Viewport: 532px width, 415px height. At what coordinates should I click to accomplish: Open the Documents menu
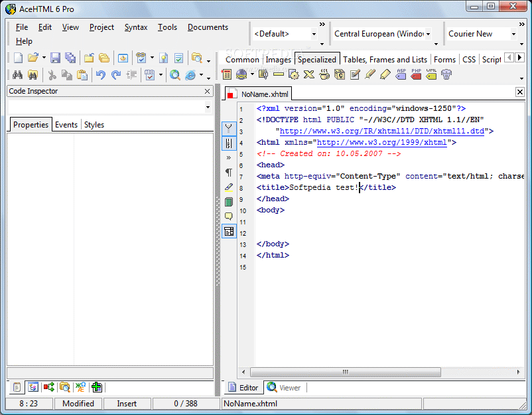pyautogui.click(x=208, y=27)
